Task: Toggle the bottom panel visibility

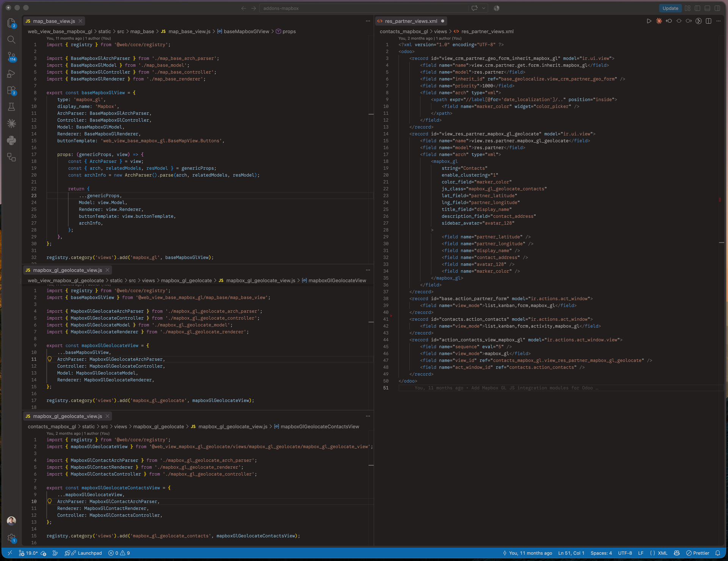Action: [x=708, y=8]
